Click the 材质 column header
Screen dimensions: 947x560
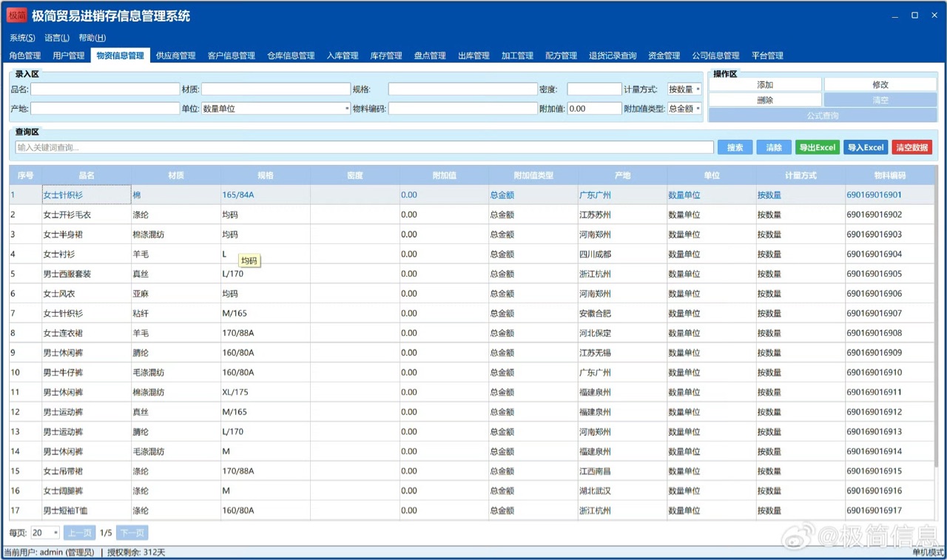pyautogui.click(x=176, y=175)
